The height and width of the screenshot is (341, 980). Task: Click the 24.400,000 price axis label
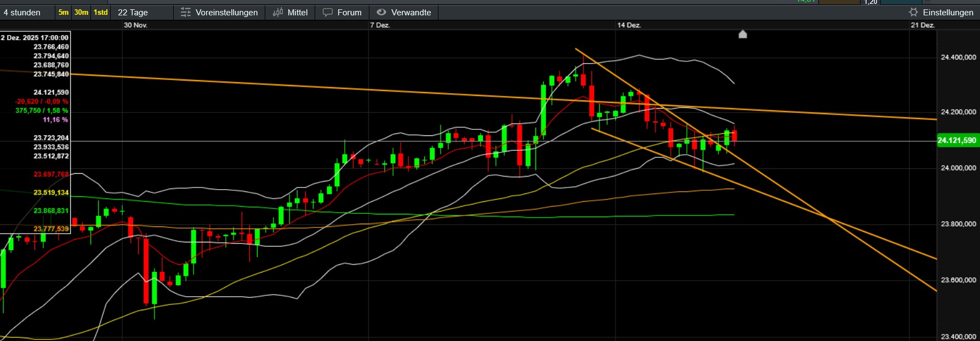tap(958, 57)
